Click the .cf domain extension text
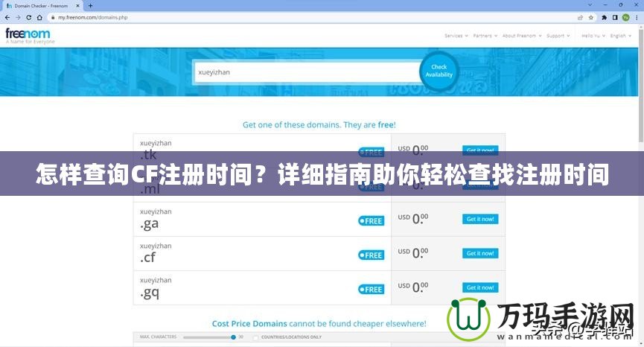Image resolution: width=644 pixels, height=347 pixels. click(x=148, y=258)
